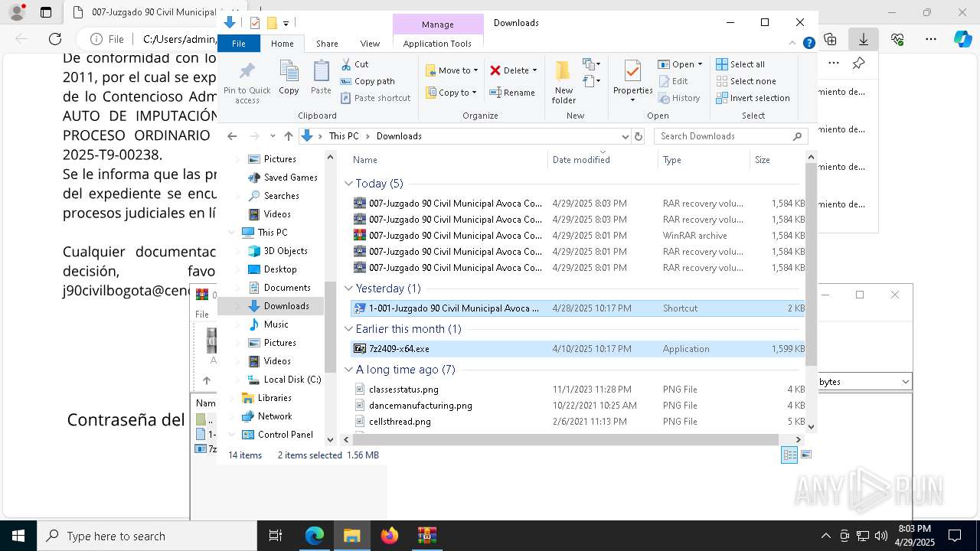Reload the browser page
980x551 pixels.
(x=55, y=39)
